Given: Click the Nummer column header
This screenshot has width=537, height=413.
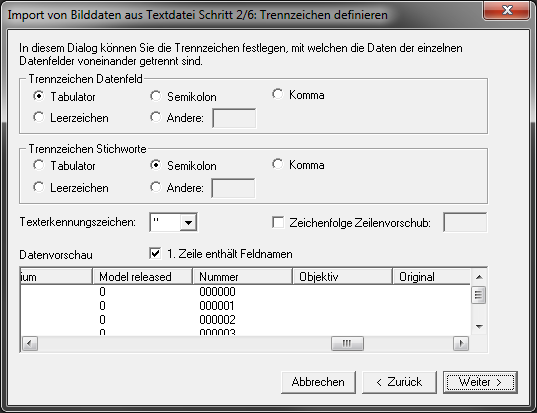Looking at the screenshot, I should tap(242, 276).
